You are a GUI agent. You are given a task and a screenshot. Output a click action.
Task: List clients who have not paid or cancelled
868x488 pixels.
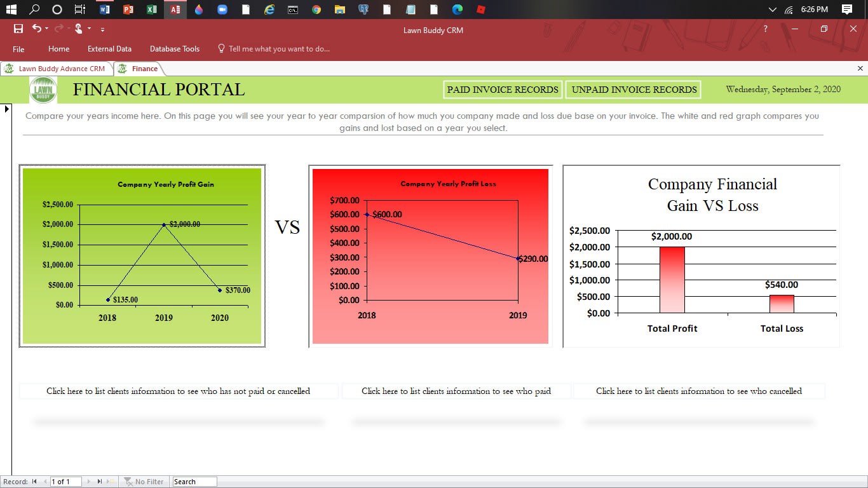179,391
